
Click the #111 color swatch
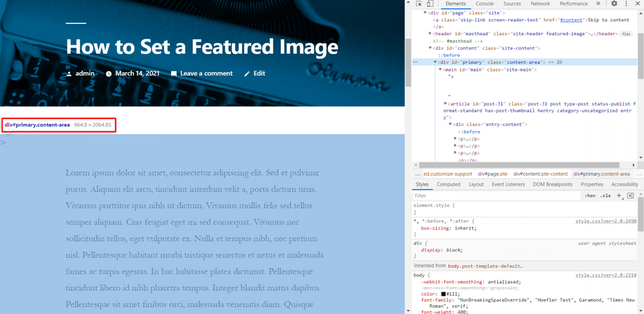pyautogui.click(x=443, y=294)
